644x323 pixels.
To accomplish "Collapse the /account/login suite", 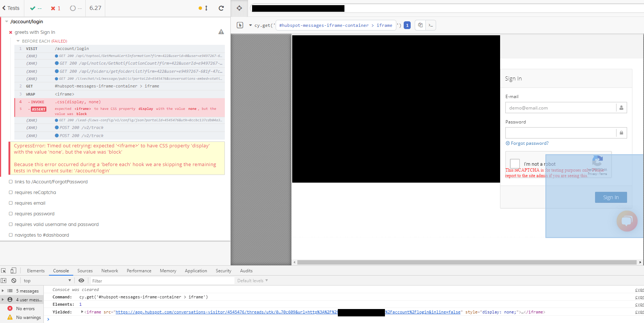I will click(x=7, y=22).
